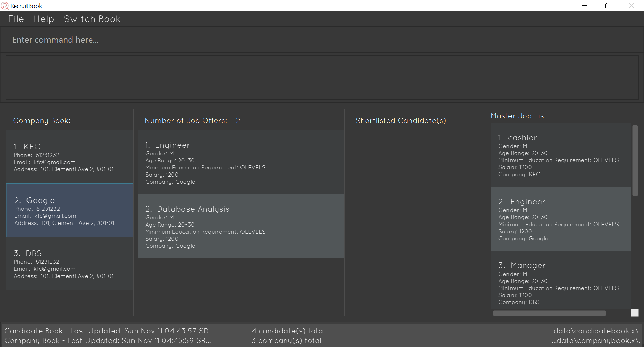Open the Switch Book menu
Image resolution: width=644 pixels, height=347 pixels.
pos(92,19)
